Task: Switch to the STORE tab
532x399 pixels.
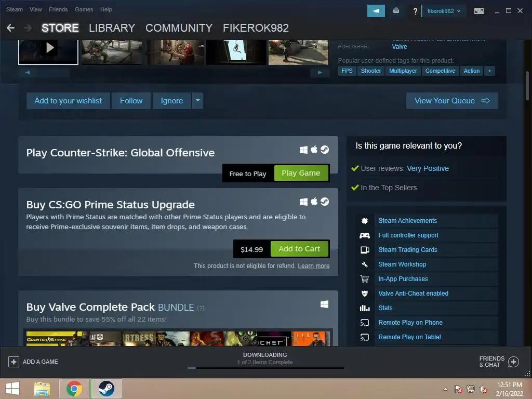Action: pos(60,28)
